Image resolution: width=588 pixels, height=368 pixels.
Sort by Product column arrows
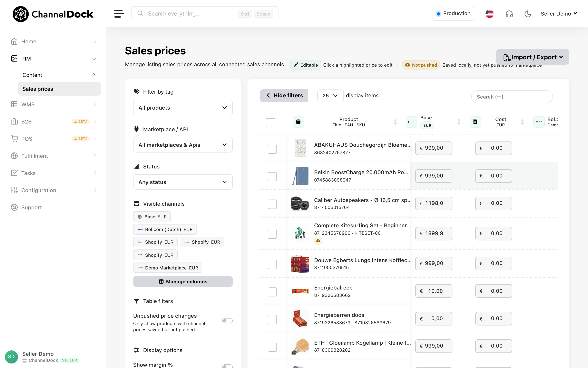point(395,122)
